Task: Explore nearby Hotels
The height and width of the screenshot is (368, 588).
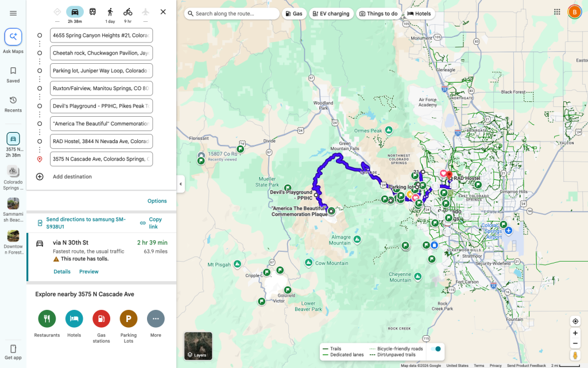Action: coord(74,319)
